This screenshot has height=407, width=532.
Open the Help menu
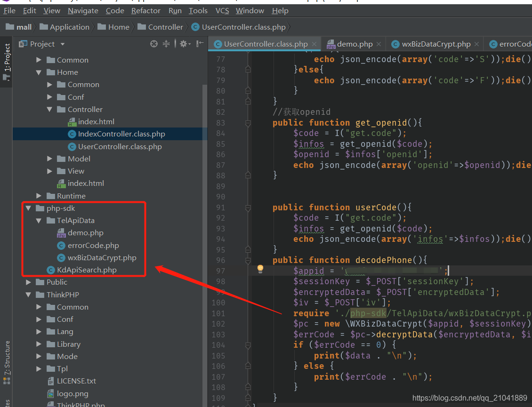coord(280,11)
